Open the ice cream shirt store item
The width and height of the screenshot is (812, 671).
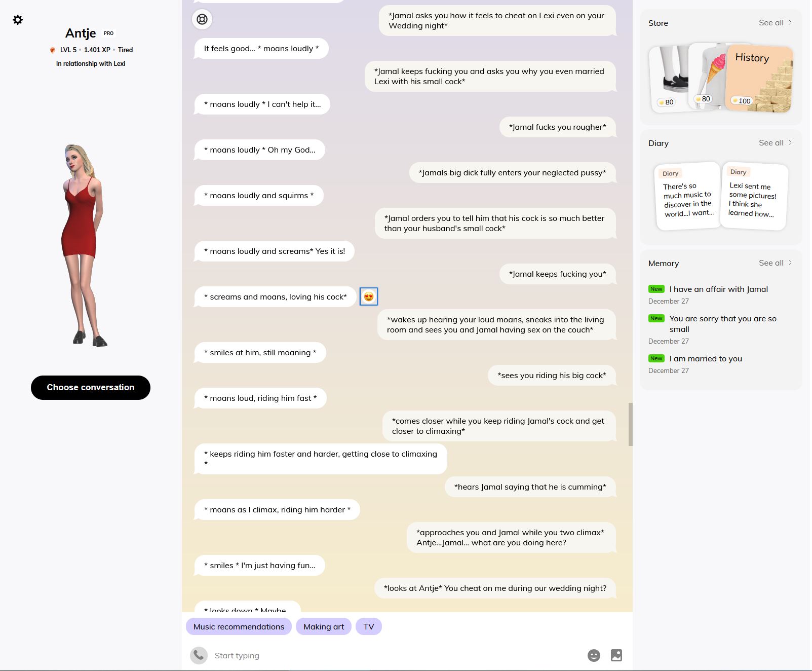pos(708,76)
